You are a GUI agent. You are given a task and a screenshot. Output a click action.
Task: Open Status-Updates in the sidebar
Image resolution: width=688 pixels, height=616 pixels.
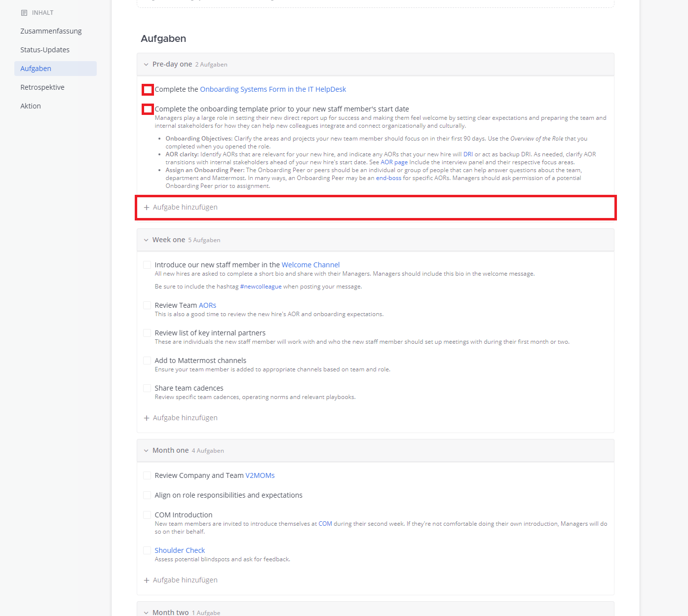tap(45, 50)
